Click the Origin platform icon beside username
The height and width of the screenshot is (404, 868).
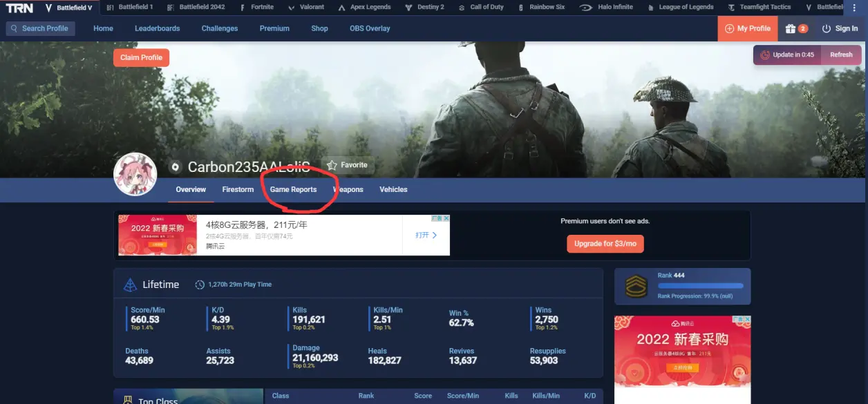click(x=176, y=166)
